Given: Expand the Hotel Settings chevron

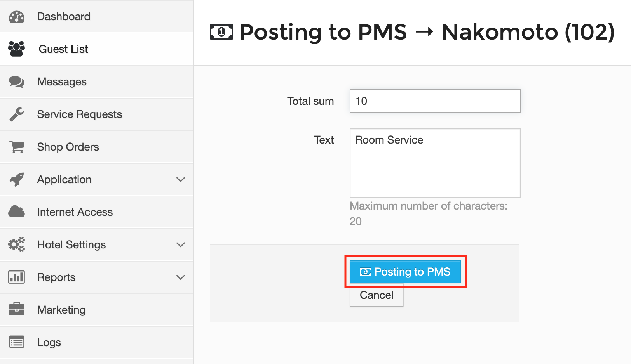Looking at the screenshot, I should 180,245.
